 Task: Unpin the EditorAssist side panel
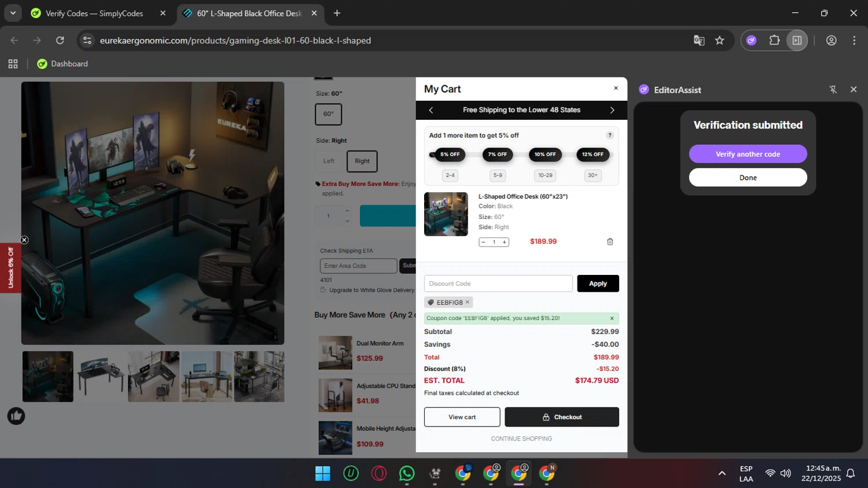click(833, 90)
